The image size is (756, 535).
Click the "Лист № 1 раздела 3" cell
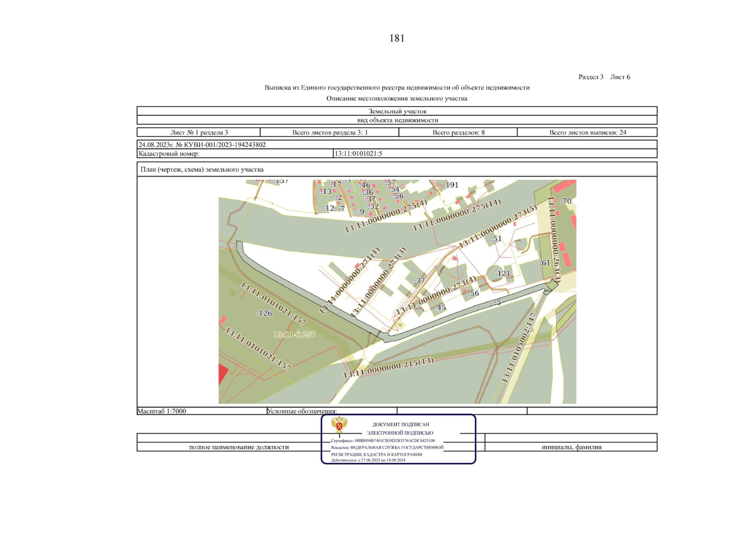(x=199, y=132)
